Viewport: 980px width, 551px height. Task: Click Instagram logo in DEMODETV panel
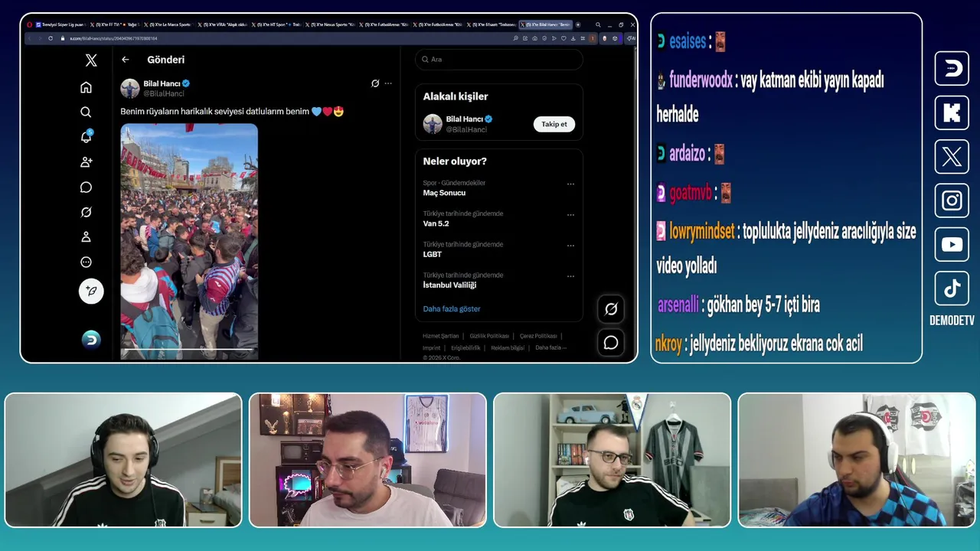click(952, 201)
